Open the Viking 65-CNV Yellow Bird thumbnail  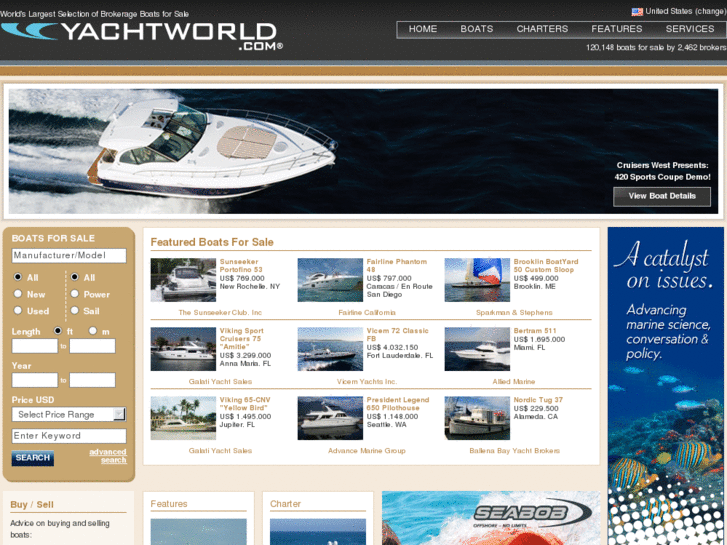[183, 418]
